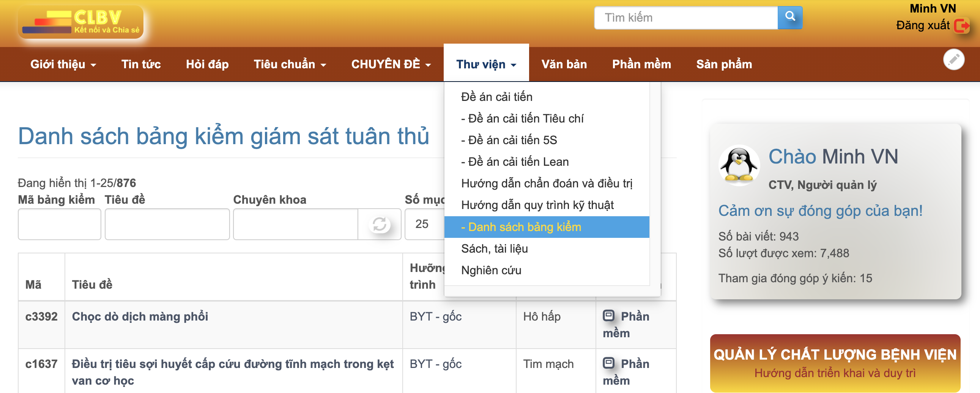Click the Mã bảng kiểm filter input
This screenshot has height=393, width=980.
coord(59,224)
